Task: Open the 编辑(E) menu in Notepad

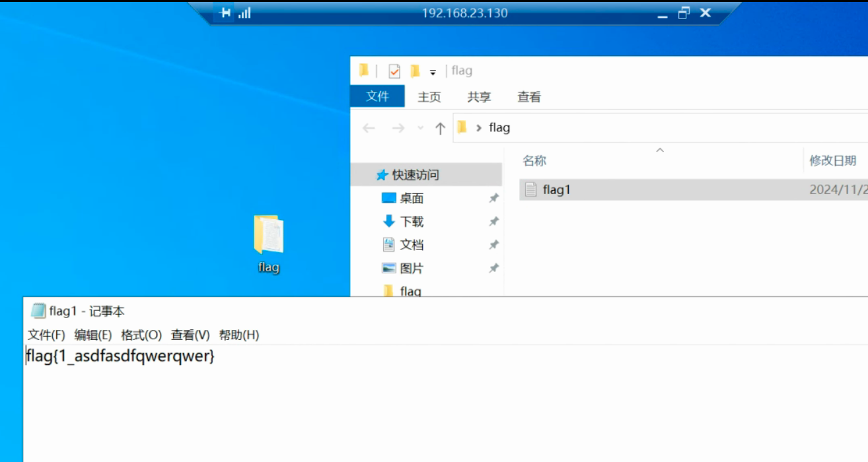Action: (x=93, y=335)
